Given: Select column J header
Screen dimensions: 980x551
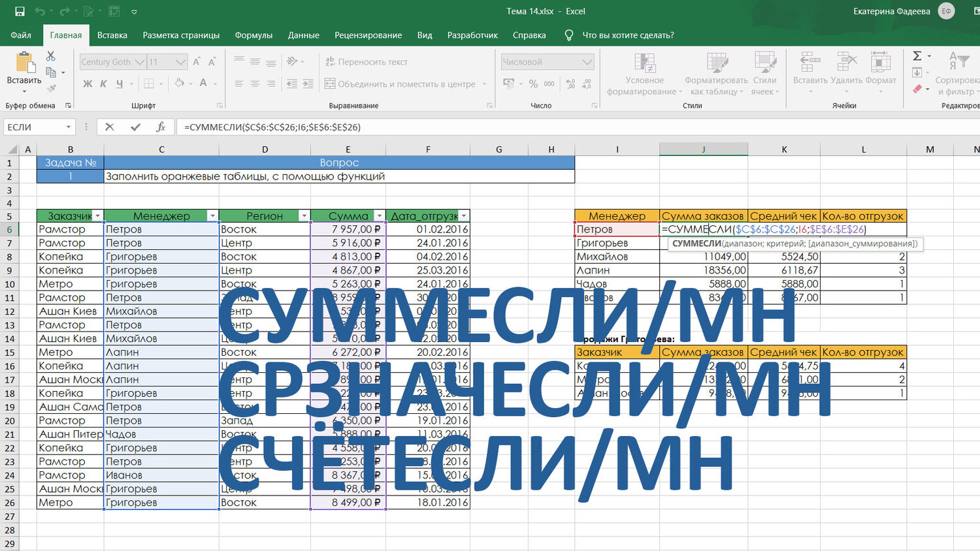Looking at the screenshot, I should click(704, 150).
